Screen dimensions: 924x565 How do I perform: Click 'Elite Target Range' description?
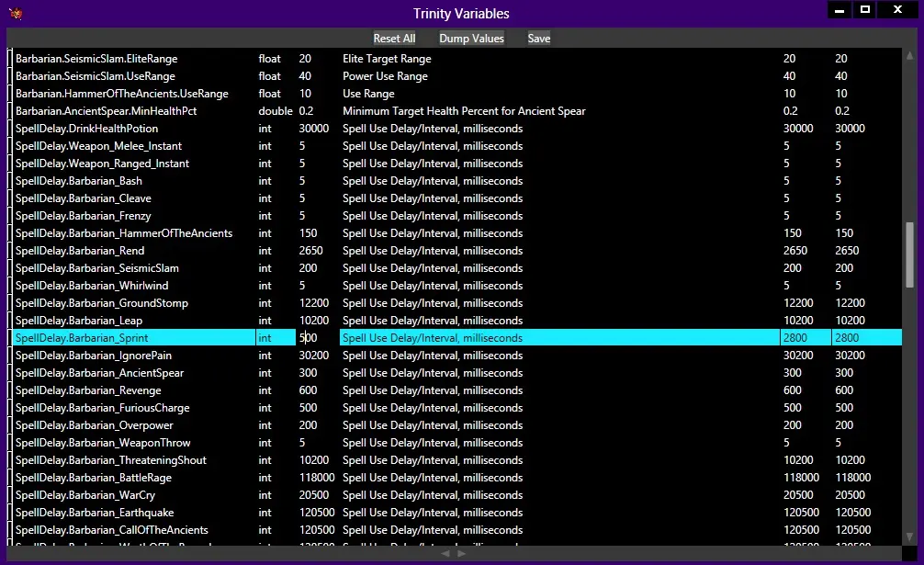coord(387,58)
